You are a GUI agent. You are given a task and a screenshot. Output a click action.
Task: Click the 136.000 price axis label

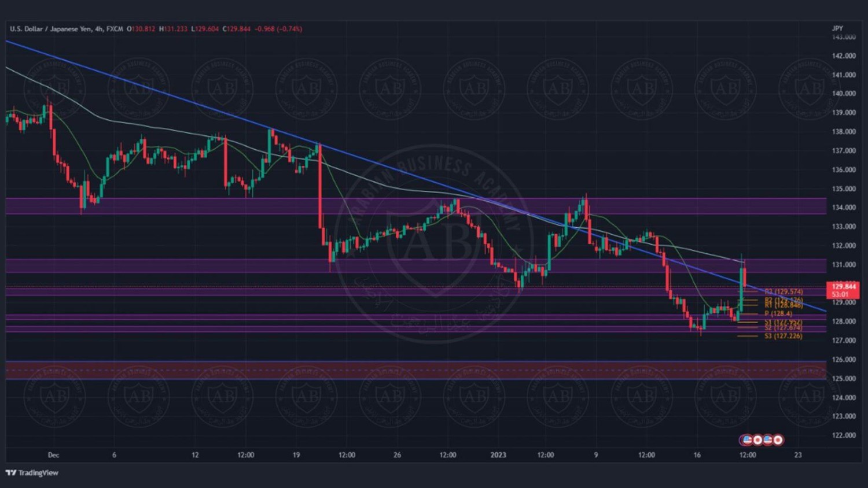point(844,170)
